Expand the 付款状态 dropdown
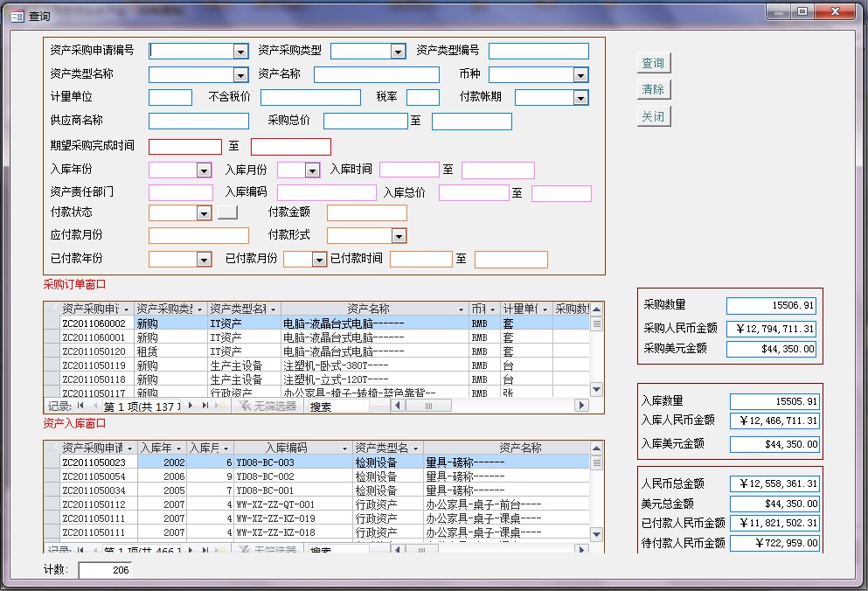This screenshot has width=868, height=591. pyautogui.click(x=204, y=212)
